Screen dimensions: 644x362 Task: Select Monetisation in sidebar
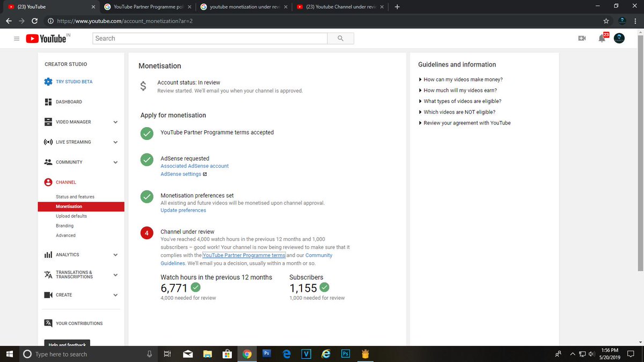[81, 206]
